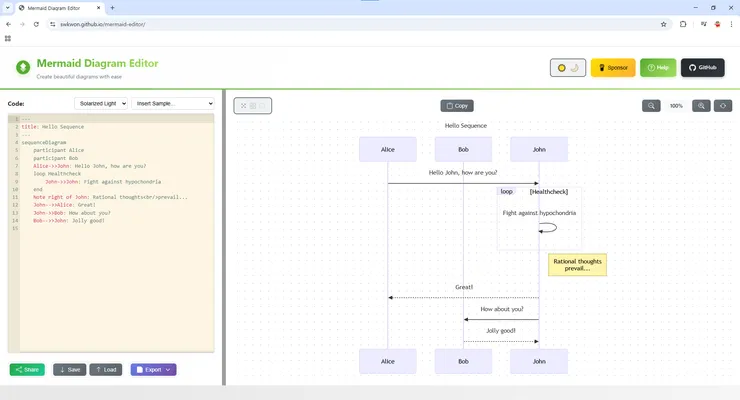Click the browser back arrow
The width and height of the screenshot is (740, 400).
pyautogui.click(x=8, y=24)
